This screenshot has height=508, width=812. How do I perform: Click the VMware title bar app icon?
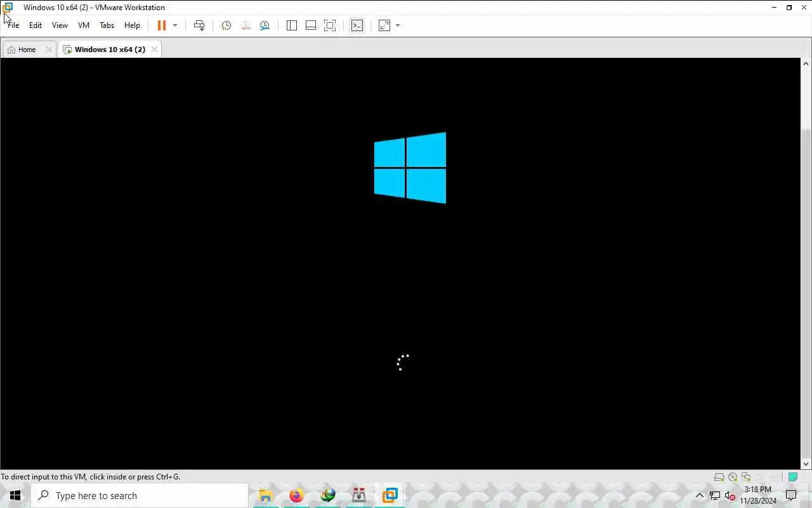coord(8,8)
